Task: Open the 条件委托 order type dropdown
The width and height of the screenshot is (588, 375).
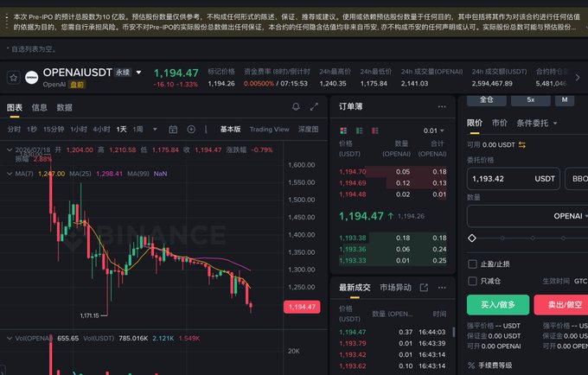Action: pos(537,124)
